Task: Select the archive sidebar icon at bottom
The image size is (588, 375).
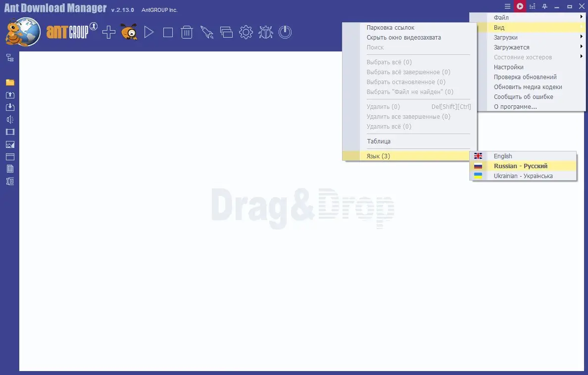Action: pos(10,182)
